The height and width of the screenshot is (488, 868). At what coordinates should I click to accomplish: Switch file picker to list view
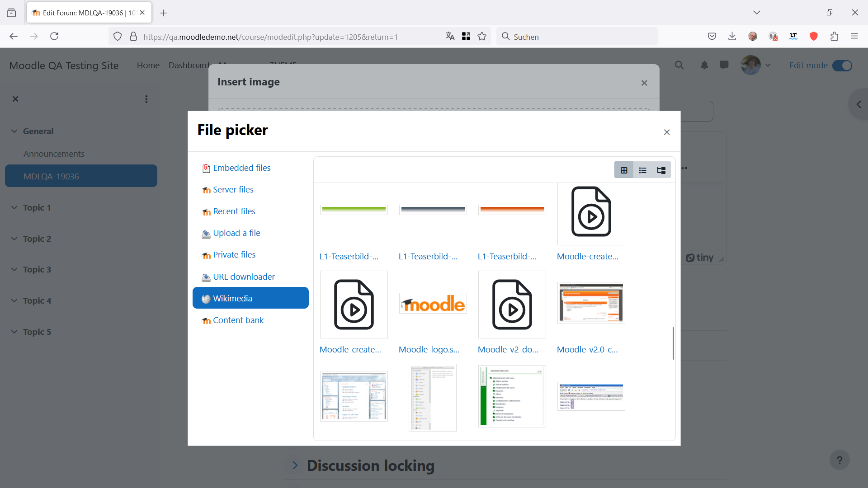point(642,170)
